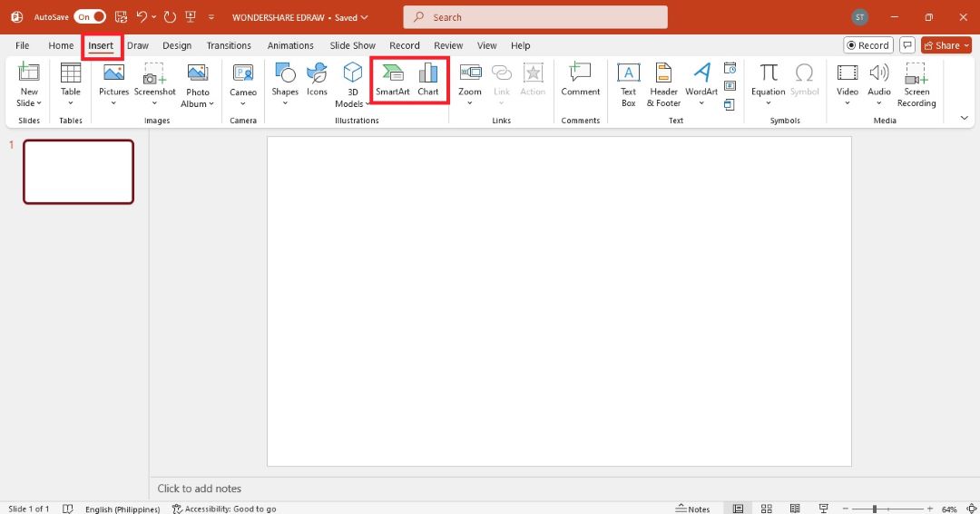Switch to the Review tab
This screenshot has width=980, height=514.
[x=448, y=45]
